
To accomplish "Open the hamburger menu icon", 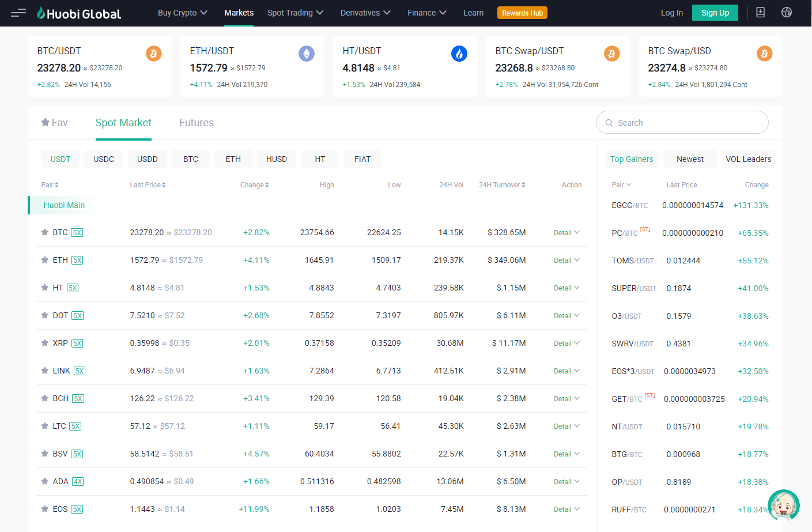I will coord(18,13).
